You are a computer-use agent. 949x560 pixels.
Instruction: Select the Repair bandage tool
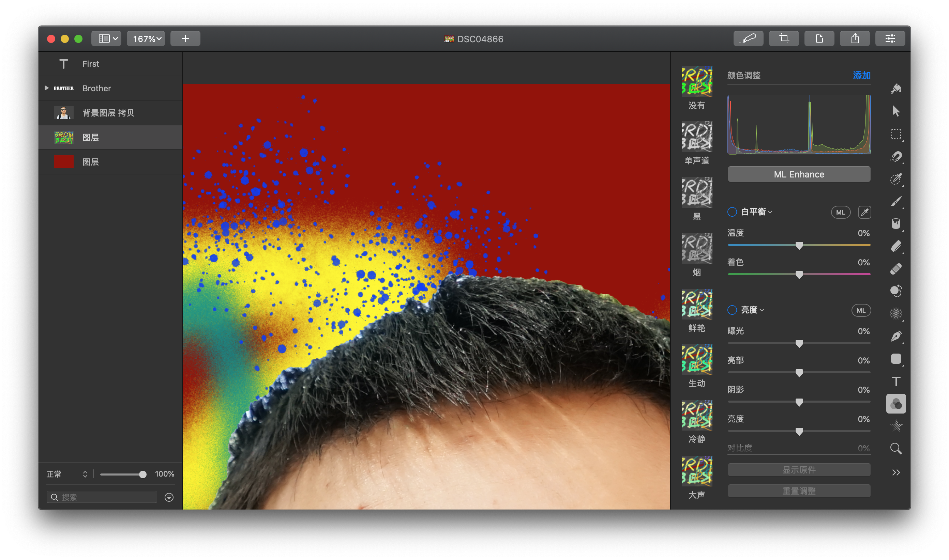point(896,269)
